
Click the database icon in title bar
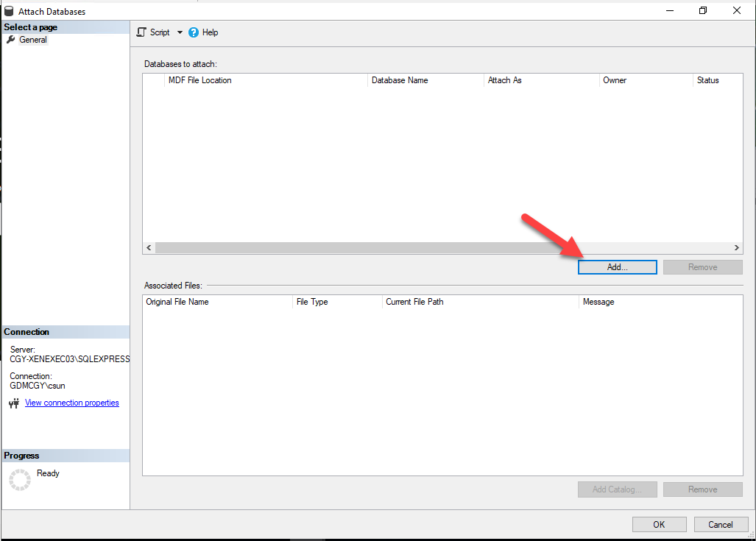[9, 11]
